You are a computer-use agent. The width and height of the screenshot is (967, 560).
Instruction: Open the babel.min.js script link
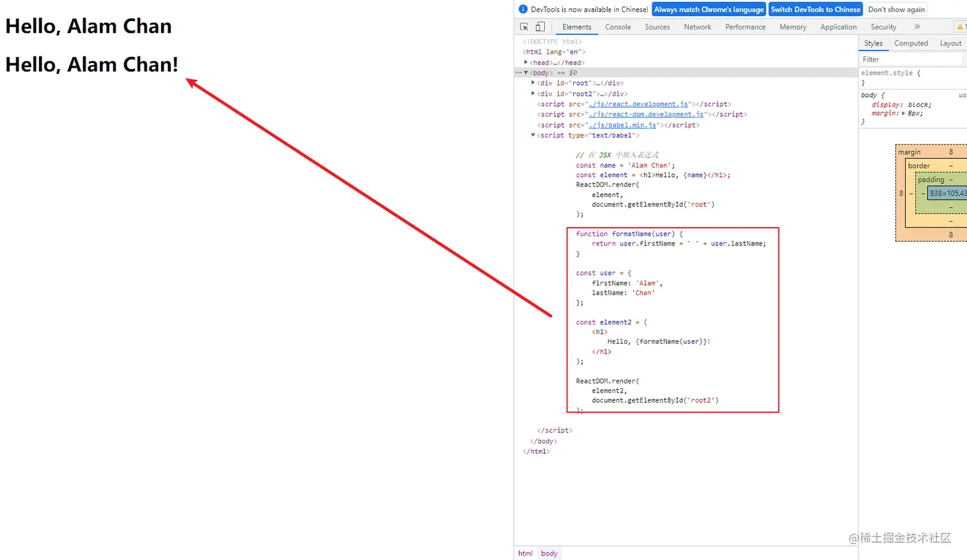pyautogui.click(x=623, y=125)
